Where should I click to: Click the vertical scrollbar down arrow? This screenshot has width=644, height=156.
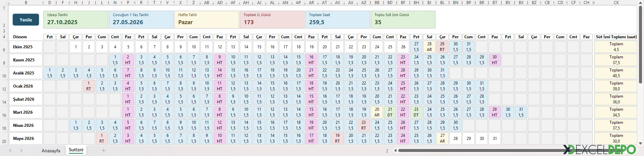(641, 143)
